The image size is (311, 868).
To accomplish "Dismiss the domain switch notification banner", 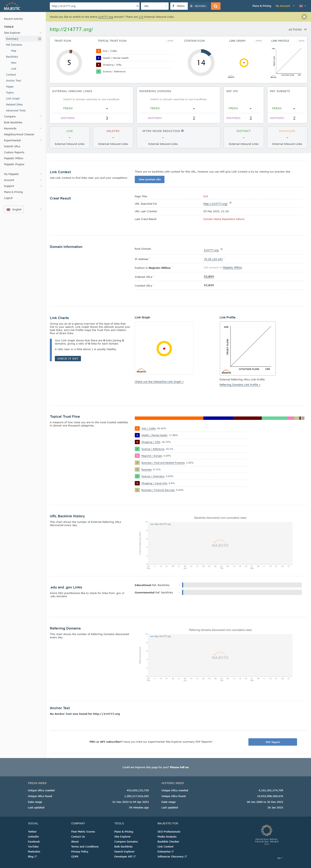I will click(x=304, y=17).
